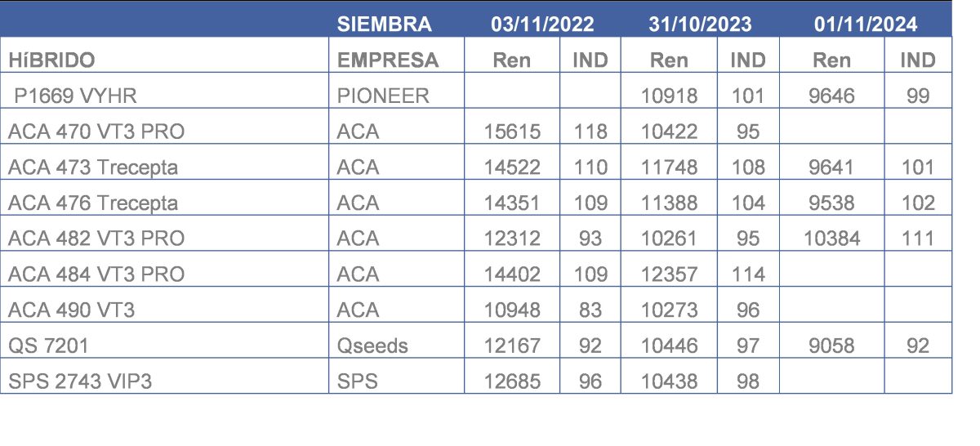Click yield value 15615

pos(512,132)
